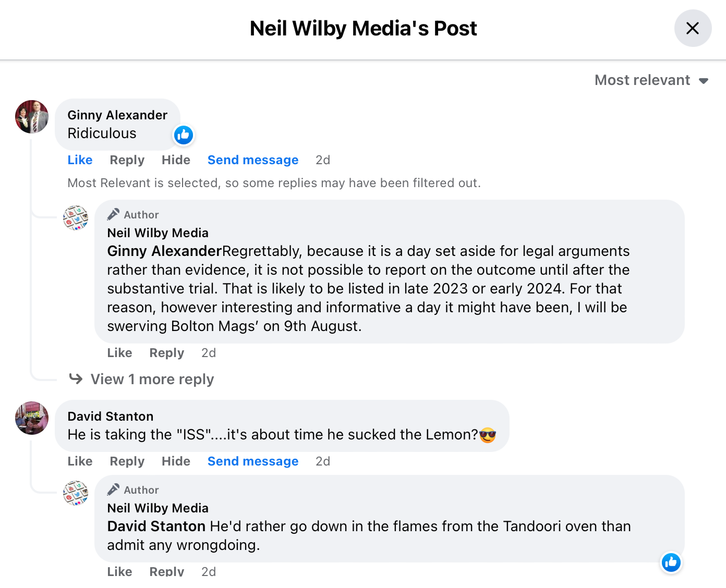The width and height of the screenshot is (726, 588).
Task: Click the Author pen badge on Neil's second reply
Action: (x=114, y=488)
